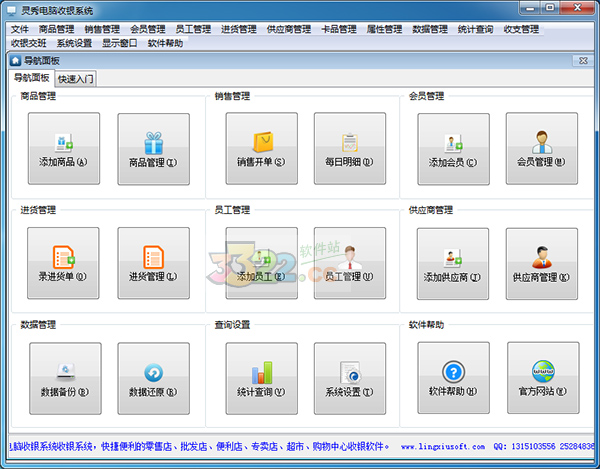This screenshot has width=600, height=469.
Task: Launch 销售开单(S) shopping bag button
Action: 261,148
